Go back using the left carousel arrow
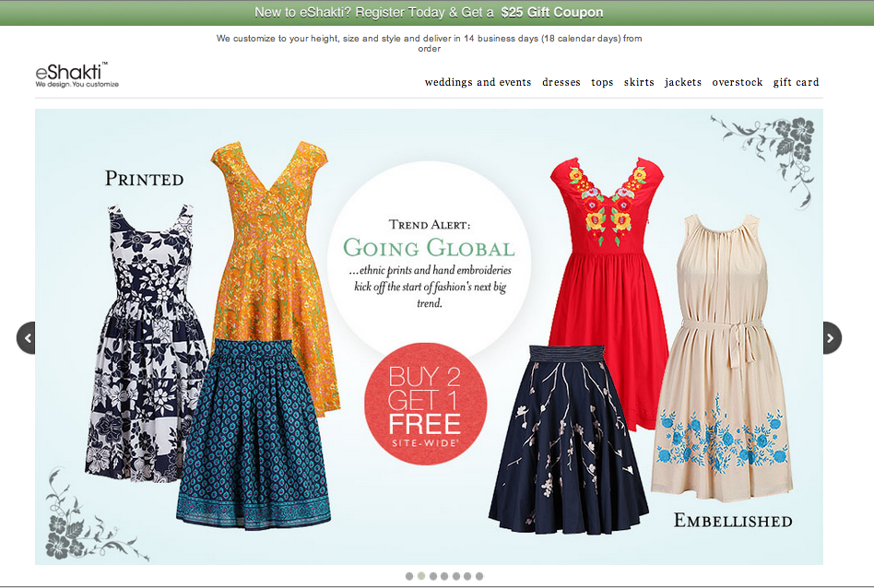The image size is (874, 588). click(x=28, y=337)
